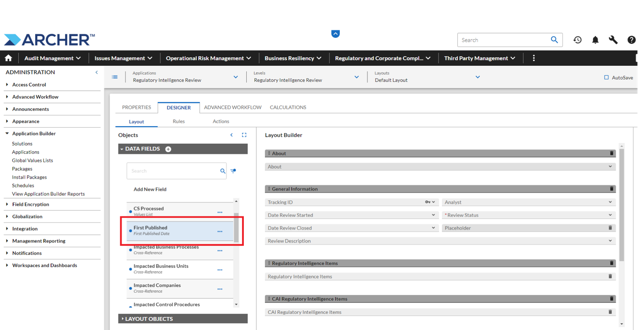Open the Analyst field dropdown
This screenshot has height=330, width=644.
pyautogui.click(x=610, y=202)
